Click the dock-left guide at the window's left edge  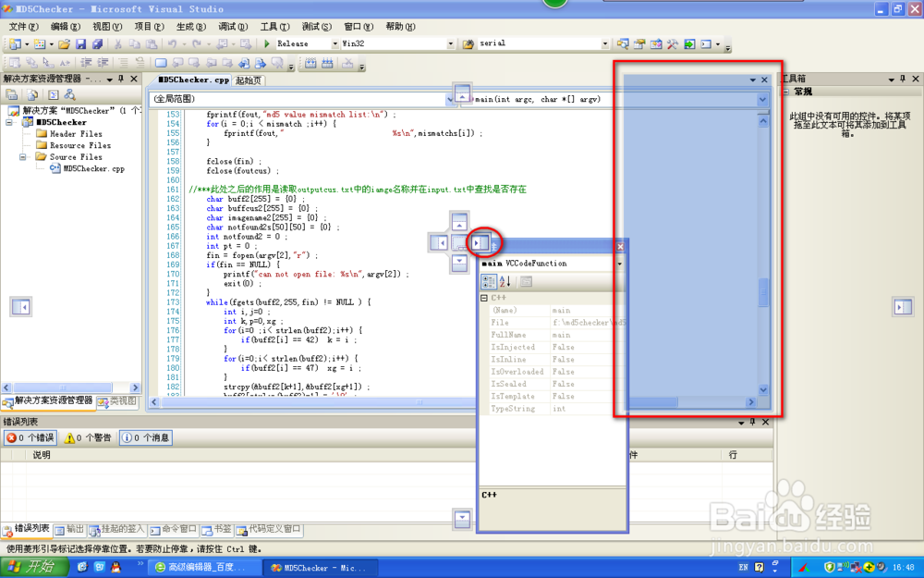pyautogui.click(x=20, y=307)
